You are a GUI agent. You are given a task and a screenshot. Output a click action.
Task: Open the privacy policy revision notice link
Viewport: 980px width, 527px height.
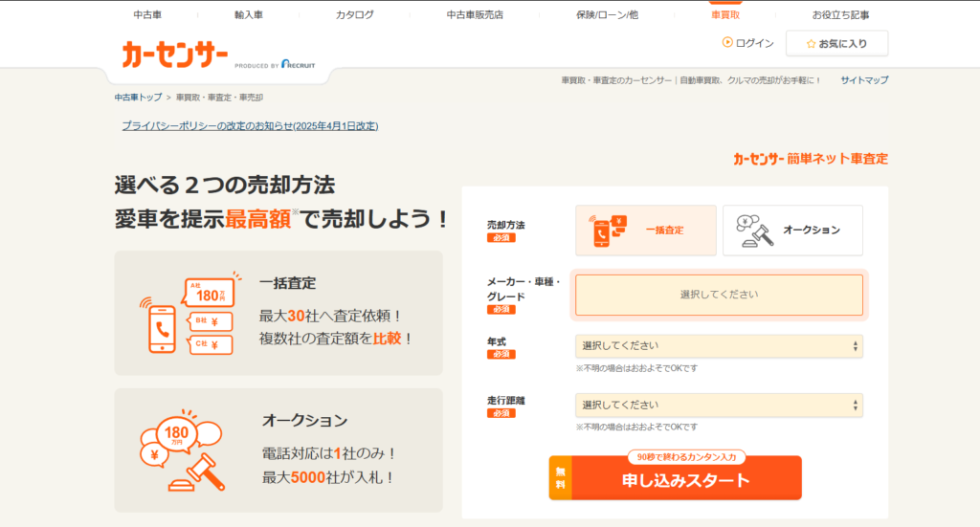click(250, 125)
